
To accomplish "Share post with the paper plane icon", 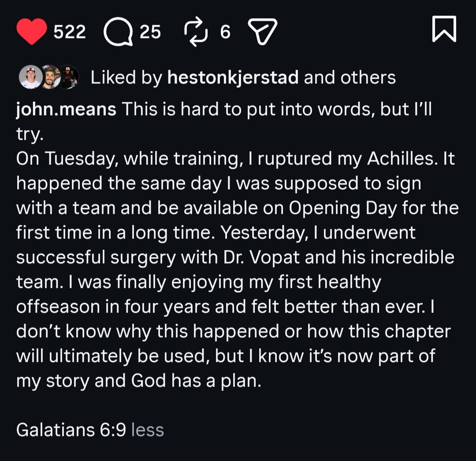I will (263, 32).
